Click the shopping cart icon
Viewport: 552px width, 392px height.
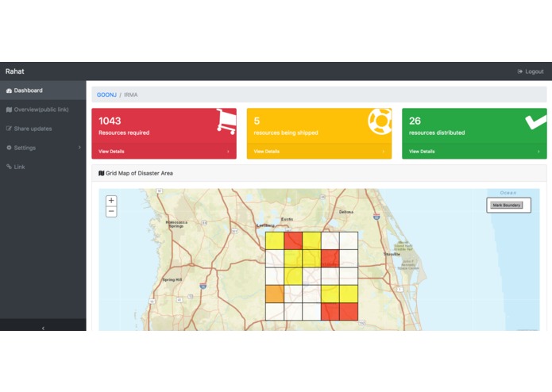(x=226, y=121)
